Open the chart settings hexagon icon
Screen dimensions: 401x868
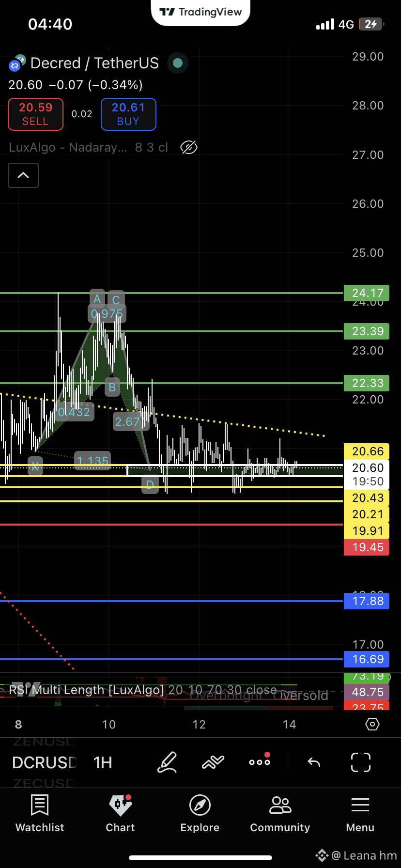pyautogui.click(x=372, y=725)
